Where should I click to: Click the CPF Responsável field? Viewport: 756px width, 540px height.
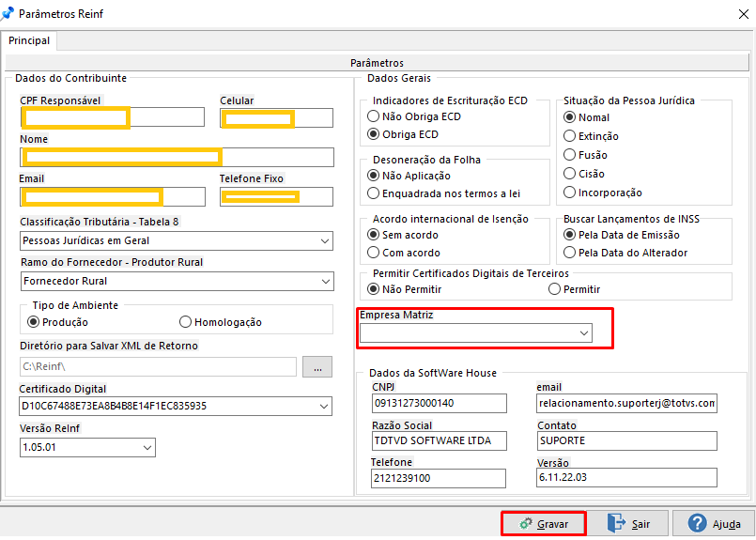tap(113, 117)
